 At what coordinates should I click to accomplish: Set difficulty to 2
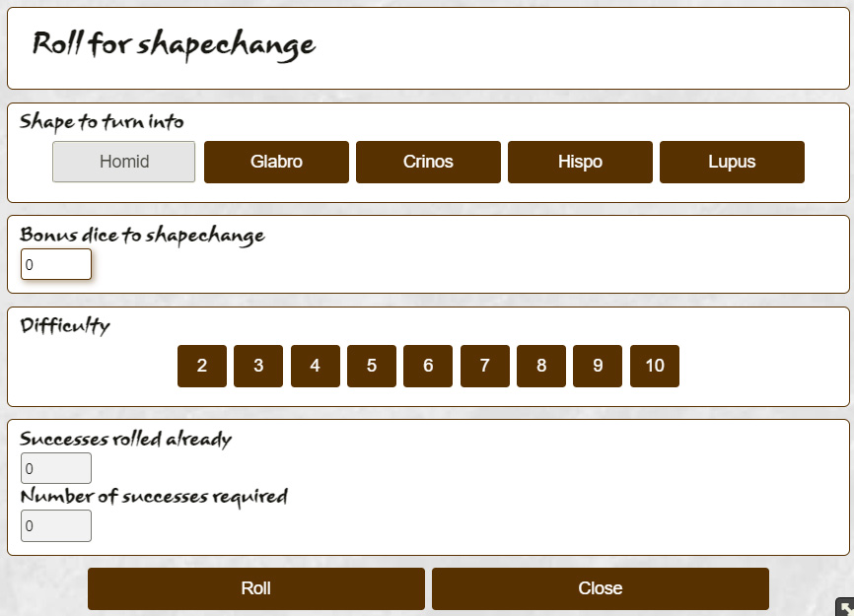[202, 366]
